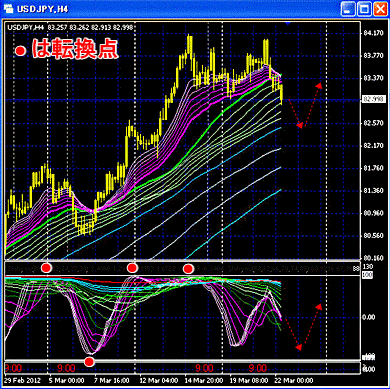Viewport: 390px width, 389px height.
Task: Click the USDJPY,H4 OHLC header text
Action: point(70,27)
